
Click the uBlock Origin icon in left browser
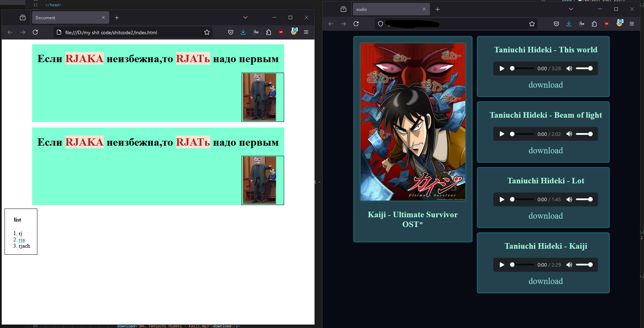[x=281, y=32]
